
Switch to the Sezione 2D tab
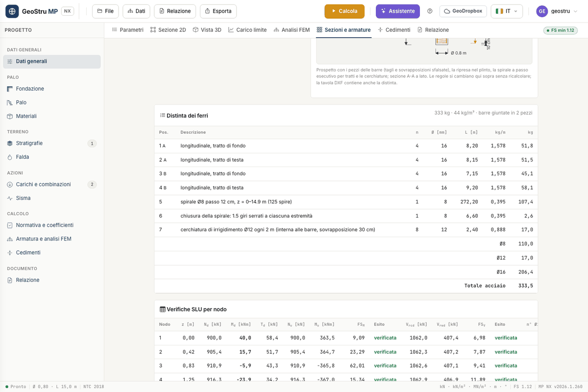pyautogui.click(x=168, y=30)
